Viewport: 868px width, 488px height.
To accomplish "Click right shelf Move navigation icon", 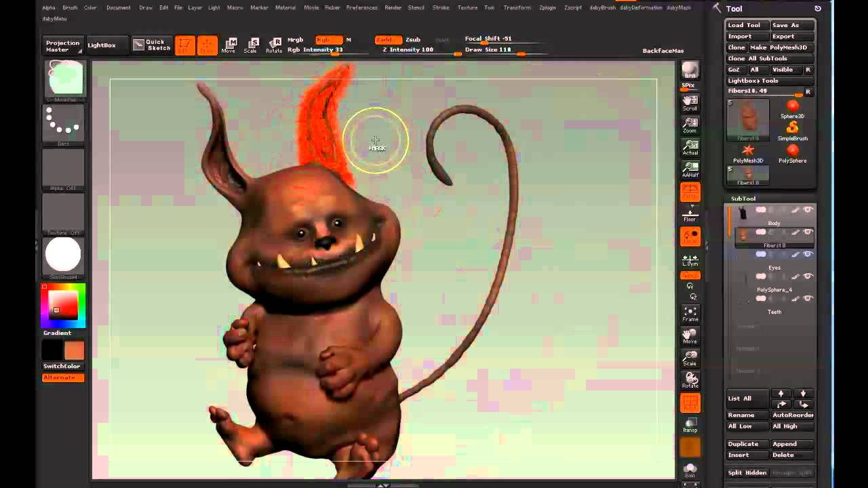I will click(690, 335).
